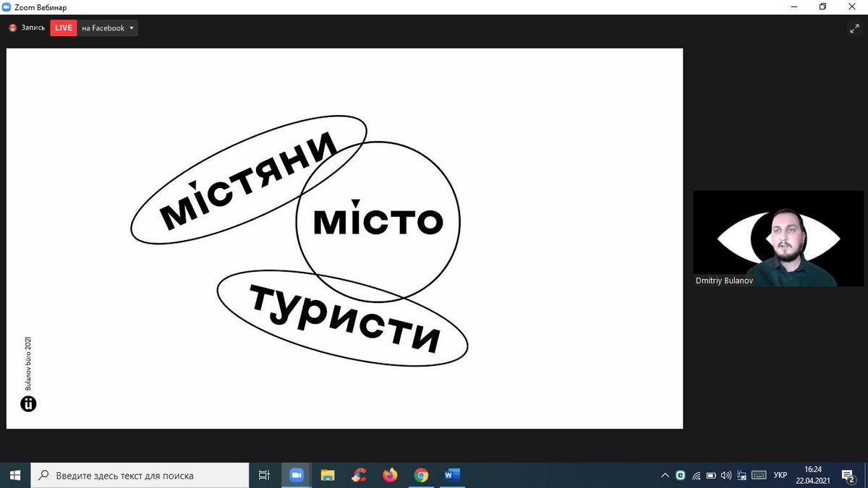The width and height of the screenshot is (868, 488).
Task: Open the 'на Facebook' live stream dropdown
Action: point(108,28)
